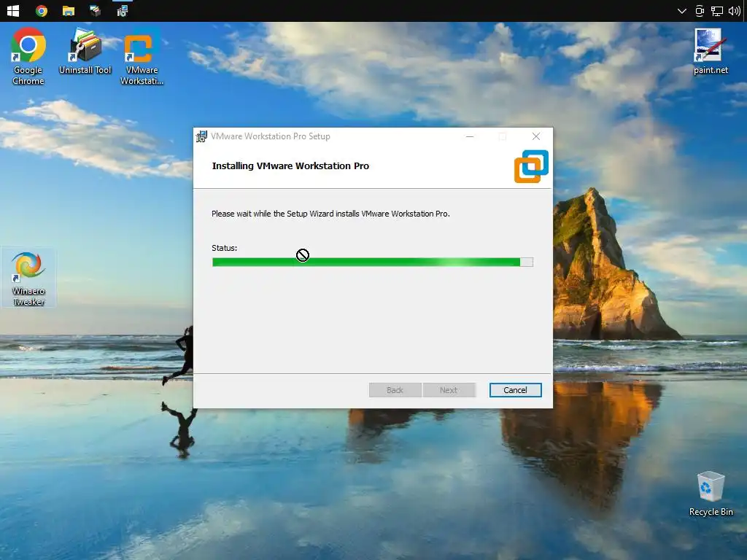The image size is (747, 560).
Task: Select the Recycle Bin desktop icon
Action: [711, 494]
